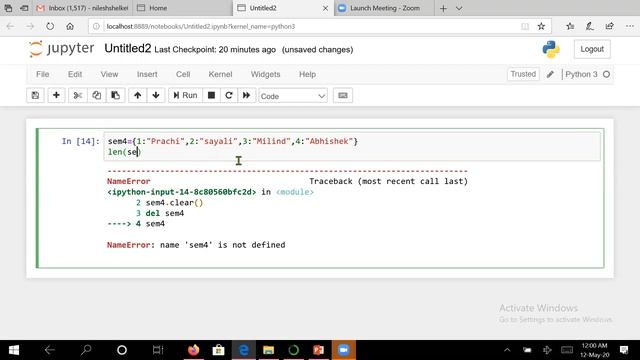
Task: Click the In [14] prompt area
Action: point(80,141)
